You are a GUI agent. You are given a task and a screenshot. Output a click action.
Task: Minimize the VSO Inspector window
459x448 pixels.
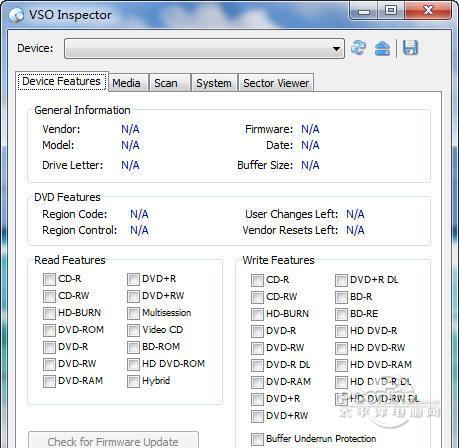(364, 11)
